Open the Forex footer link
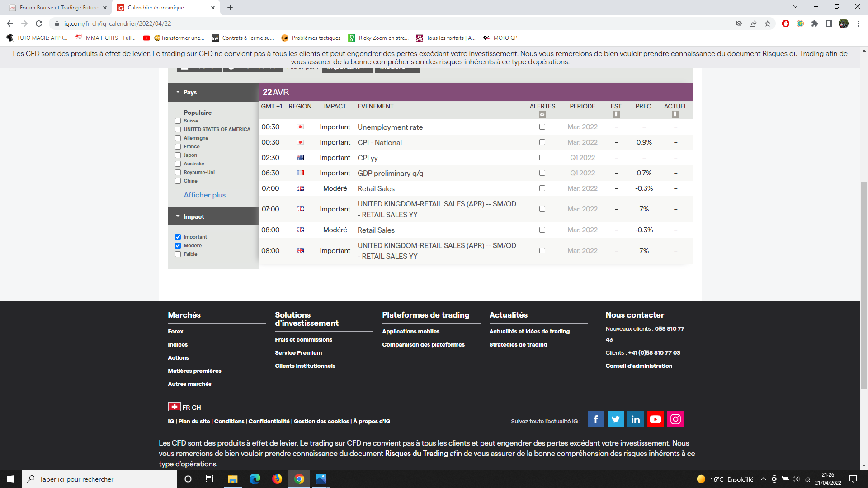This screenshot has height=488, width=868. (x=175, y=331)
